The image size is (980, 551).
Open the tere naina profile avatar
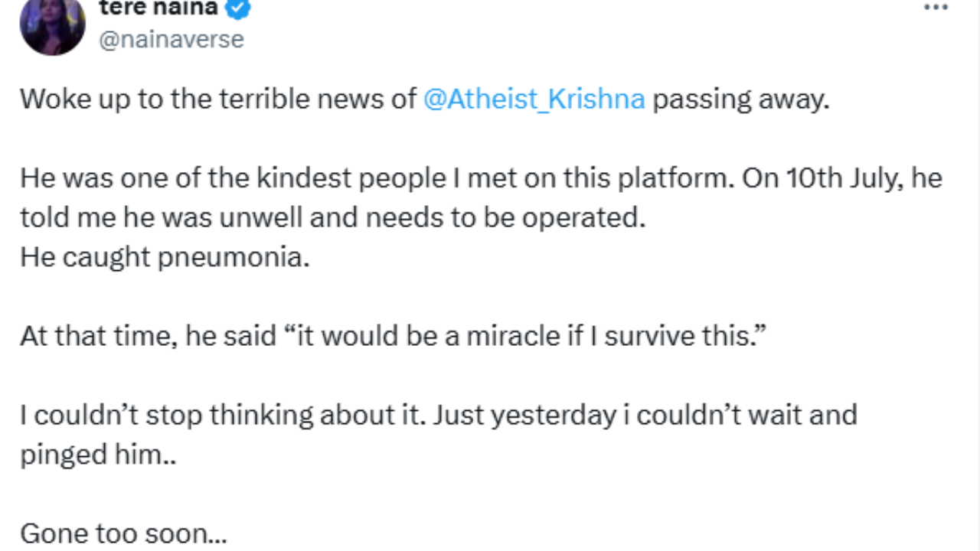click(x=53, y=24)
